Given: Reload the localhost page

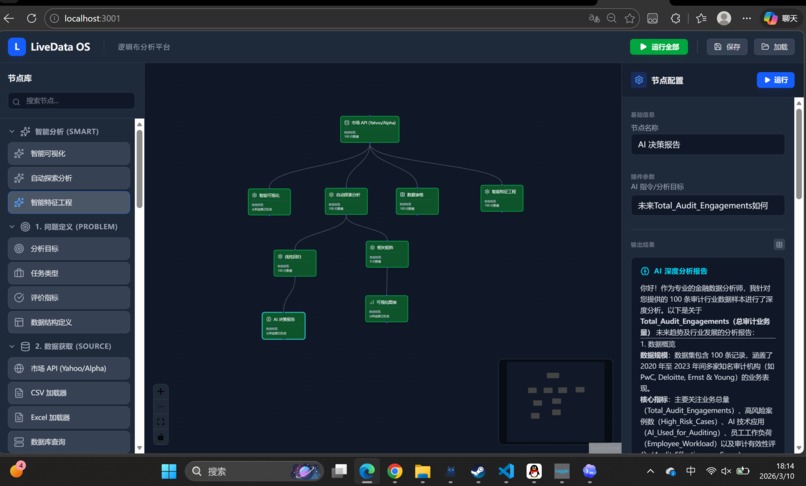Looking at the screenshot, I should click(x=31, y=19).
